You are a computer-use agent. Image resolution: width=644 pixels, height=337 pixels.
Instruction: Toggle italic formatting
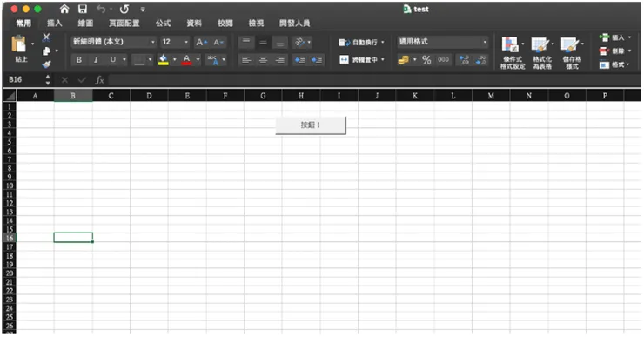[x=96, y=60]
